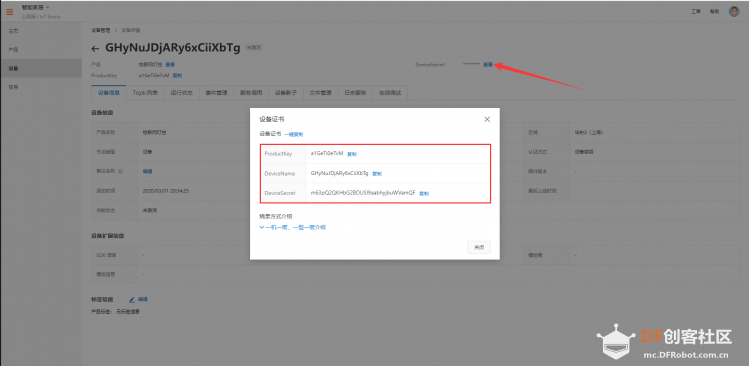Switch to the 设备信息 tab
The image size is (749, 366).
[108, 93]
